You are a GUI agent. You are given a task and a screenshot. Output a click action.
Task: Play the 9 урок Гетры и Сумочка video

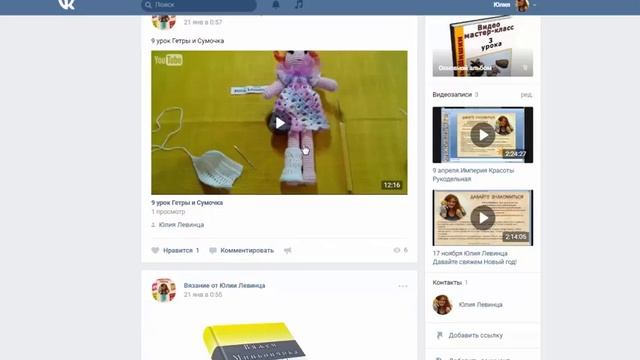point(279,122)
